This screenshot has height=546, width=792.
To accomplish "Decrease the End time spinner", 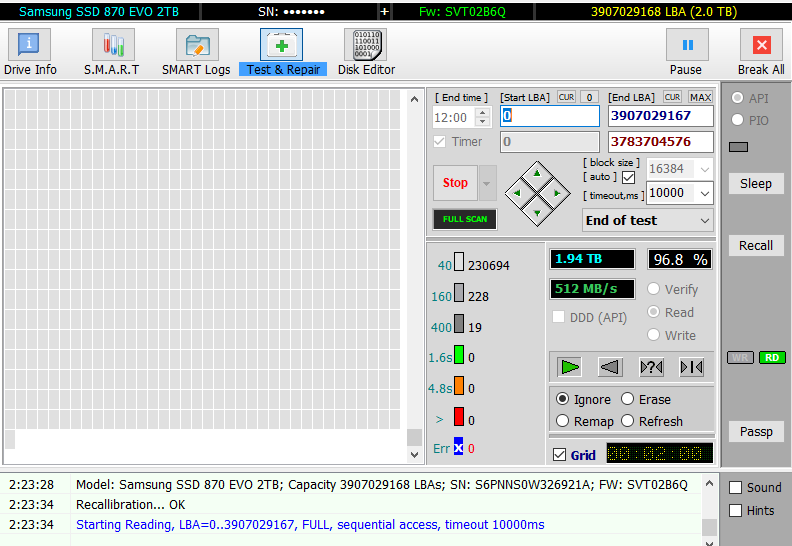I will coord(482,122).
